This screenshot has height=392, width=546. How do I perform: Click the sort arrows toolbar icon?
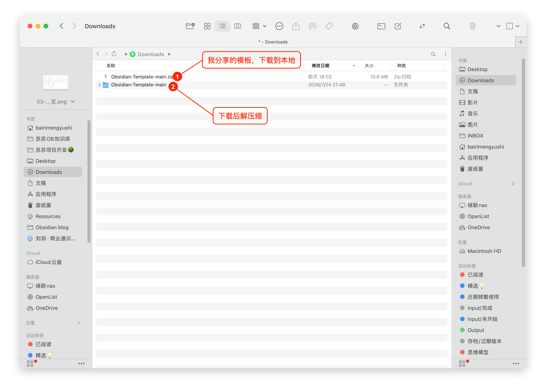coord(422,26)
